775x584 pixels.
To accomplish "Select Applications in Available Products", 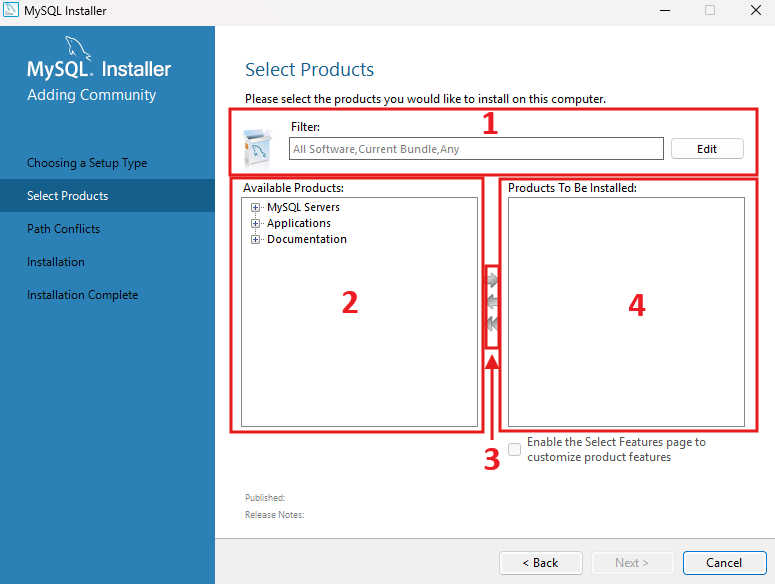I will pos(299,223).
